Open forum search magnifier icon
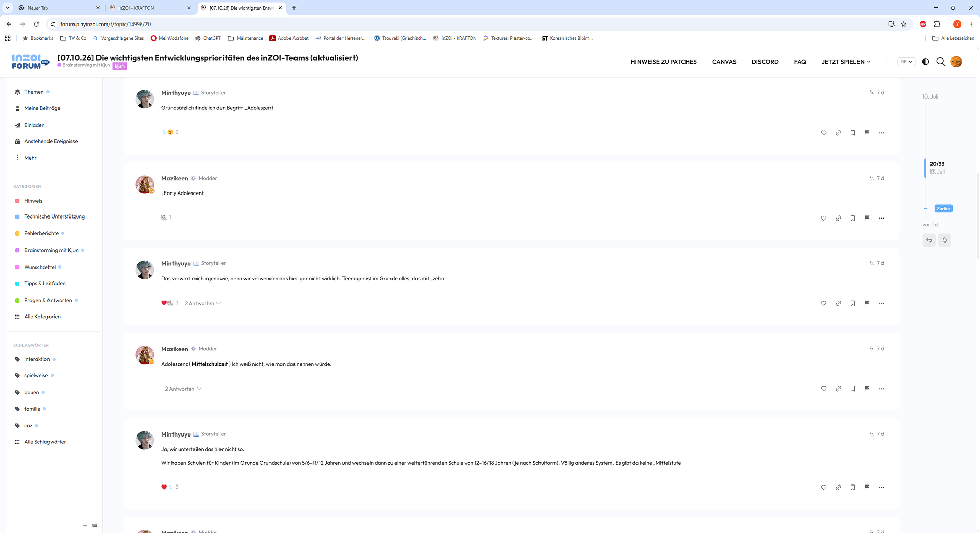Viewport: 980px width, 533px height. point(941,62)
